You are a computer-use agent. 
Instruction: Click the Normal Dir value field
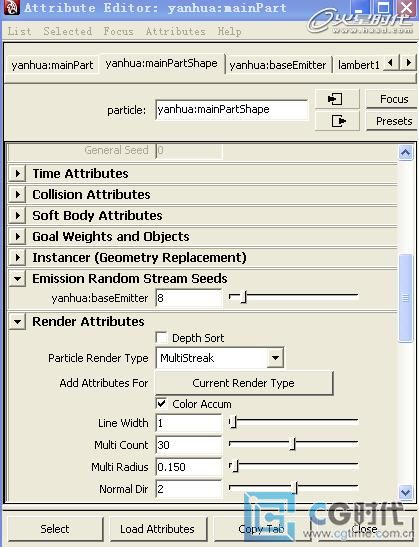tap(188, 489)
